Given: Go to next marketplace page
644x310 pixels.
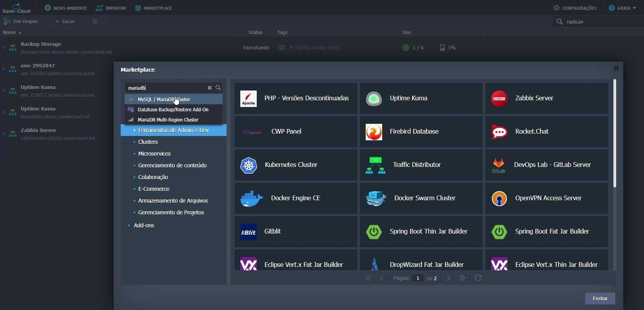Looking at the screenshot, I should [x=449, y=278].
